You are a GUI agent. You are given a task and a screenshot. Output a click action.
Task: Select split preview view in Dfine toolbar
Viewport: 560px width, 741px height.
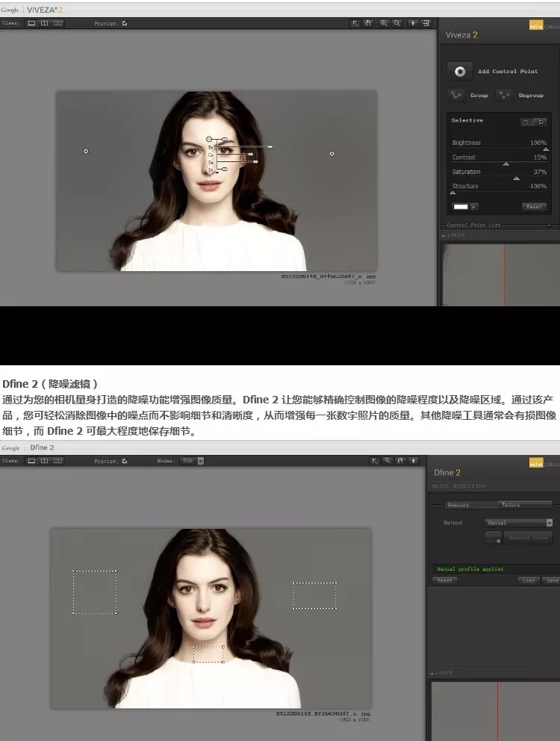coord(44,461)
